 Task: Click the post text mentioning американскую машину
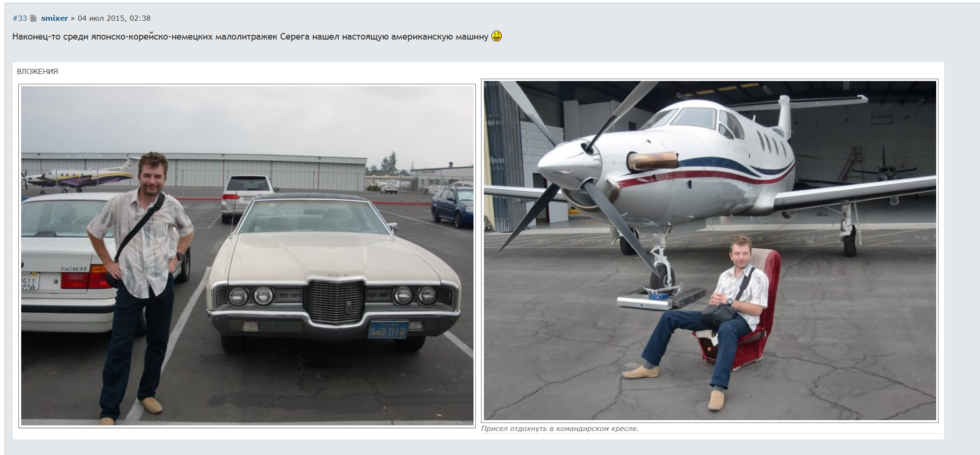click(250, 37)
